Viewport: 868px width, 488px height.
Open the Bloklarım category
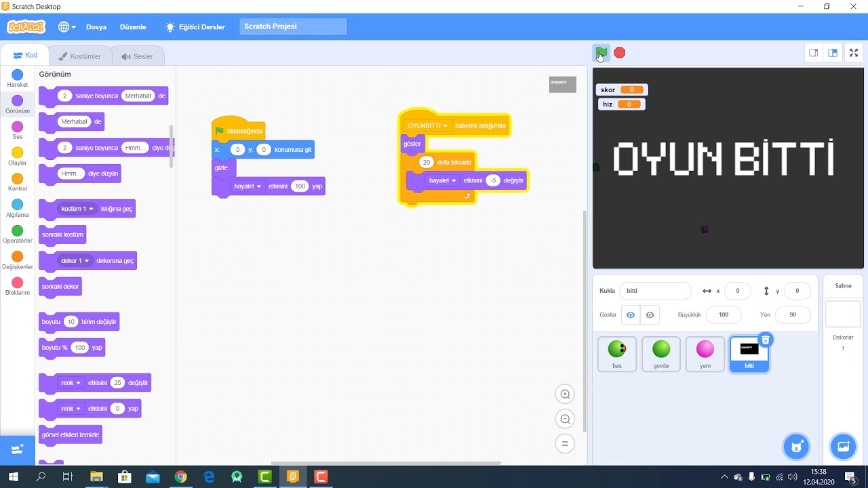pos(18,287)
